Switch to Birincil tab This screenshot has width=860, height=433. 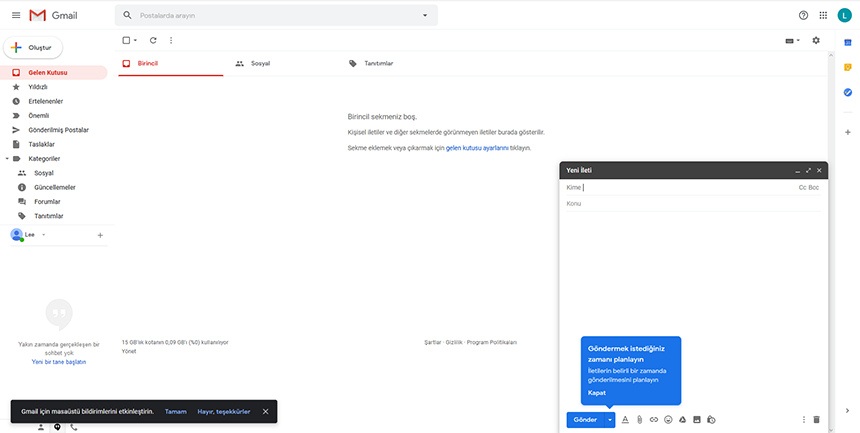pos(171,64)
